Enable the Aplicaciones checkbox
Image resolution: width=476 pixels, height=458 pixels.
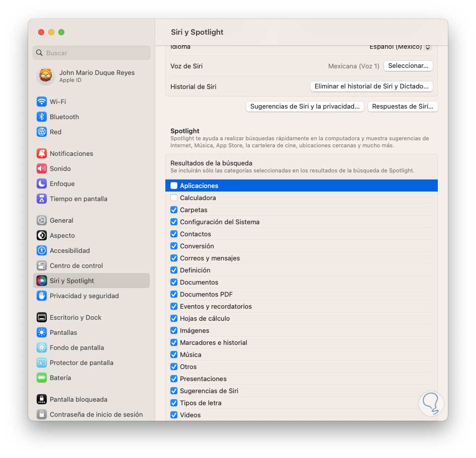tap(174, 186)
